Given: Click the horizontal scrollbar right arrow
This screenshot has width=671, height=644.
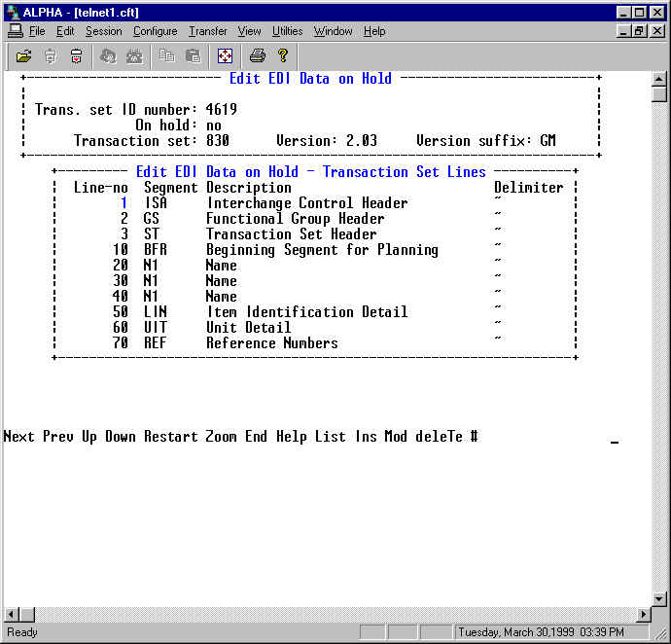Looking at the screenshot, I should click(x=643, y=615).
